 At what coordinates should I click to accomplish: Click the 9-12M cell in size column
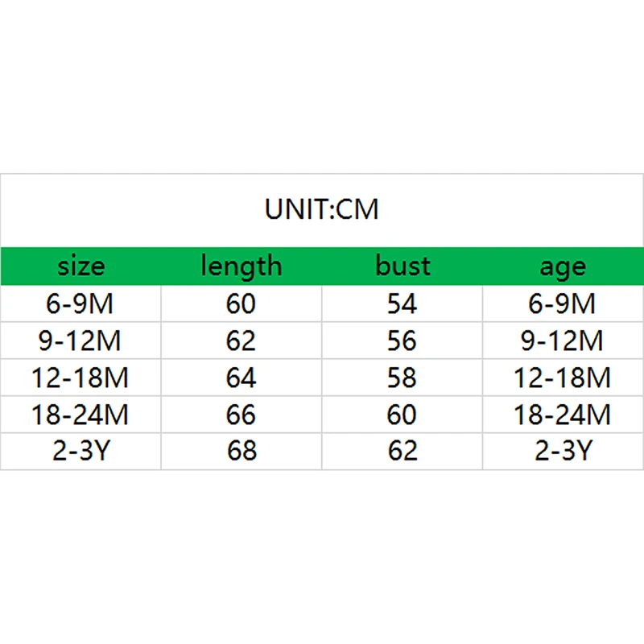click(80, 341)
